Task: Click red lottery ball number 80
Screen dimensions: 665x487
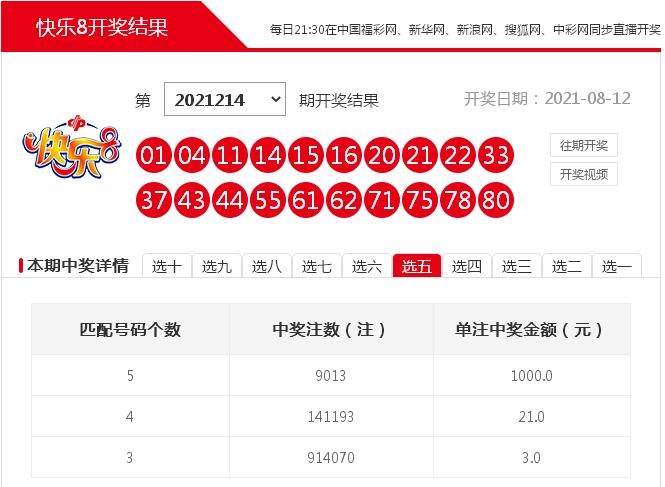Action: click(495, 201)
